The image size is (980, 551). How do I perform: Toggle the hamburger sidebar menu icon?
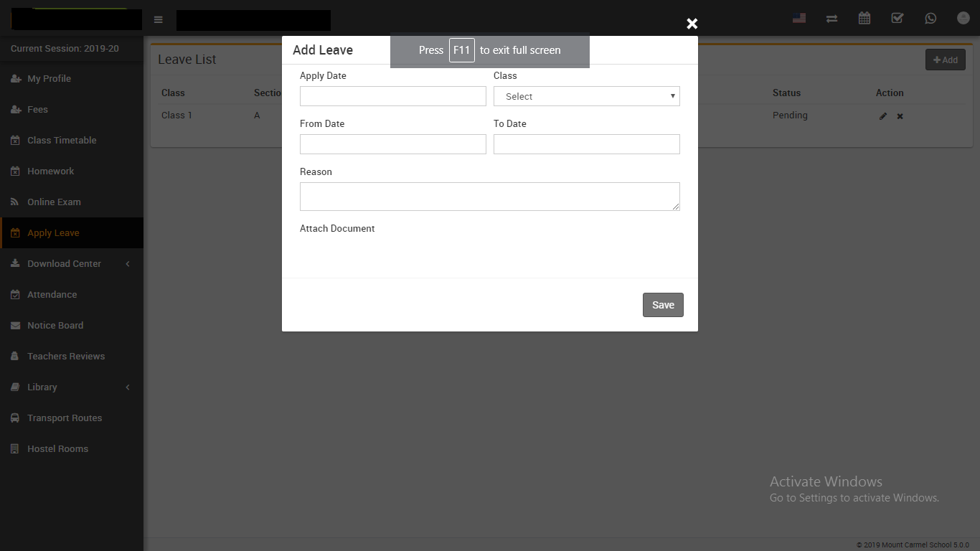coord(159,19)
